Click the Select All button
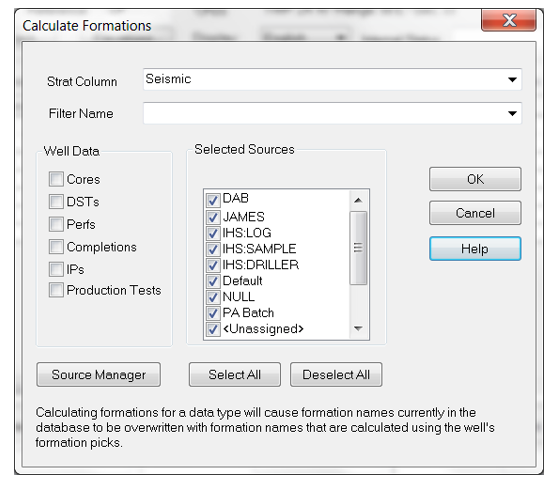This screenshot has height=481, width=556. pyautogui.click(x=235, y=375)
